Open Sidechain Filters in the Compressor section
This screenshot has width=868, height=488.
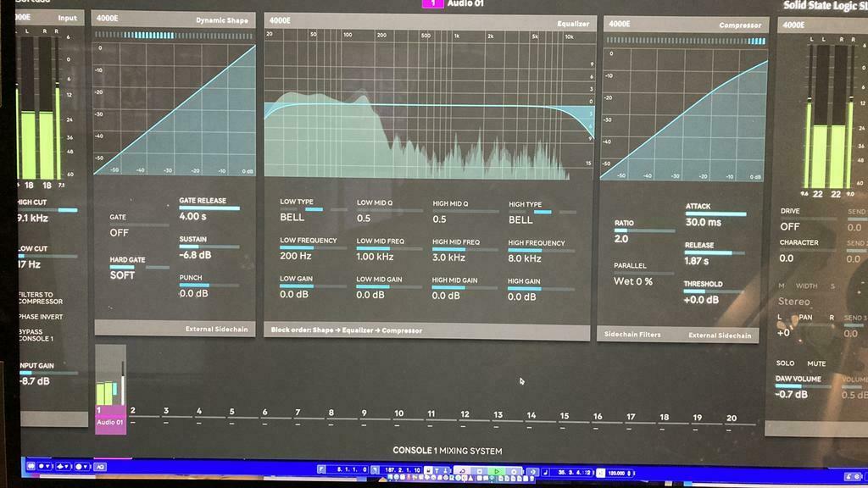pos(632,335)
